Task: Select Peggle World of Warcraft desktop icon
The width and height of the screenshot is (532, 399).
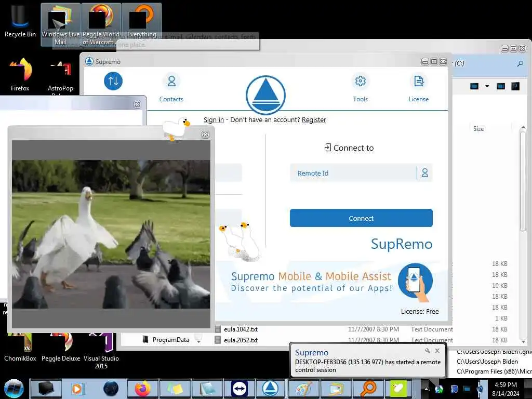Action: 101,24
